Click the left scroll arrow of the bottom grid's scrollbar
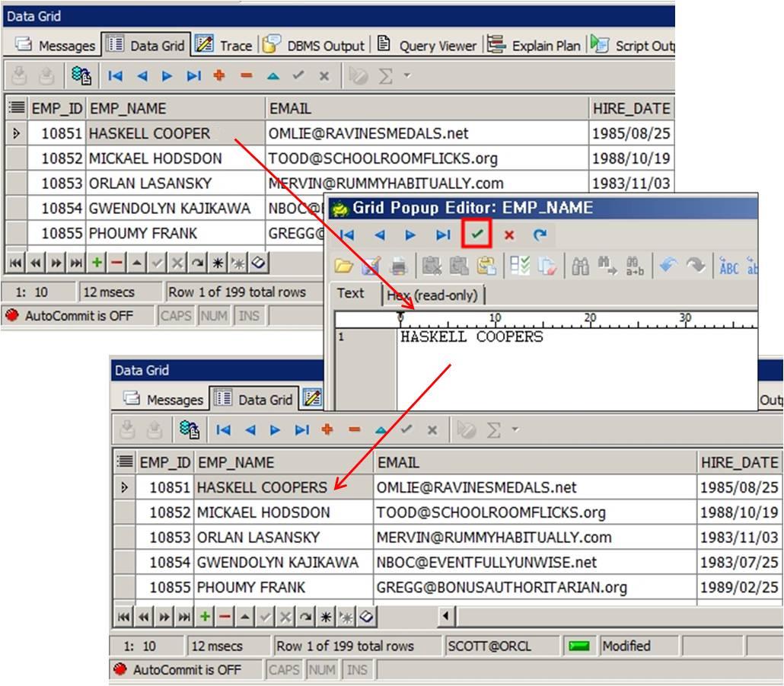The width and height of the screenshot is (784, 686). click(446, 616)
